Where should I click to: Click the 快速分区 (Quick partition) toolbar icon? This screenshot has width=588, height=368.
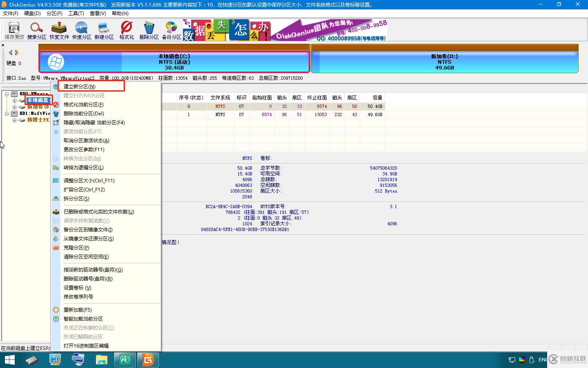[82, 30]
